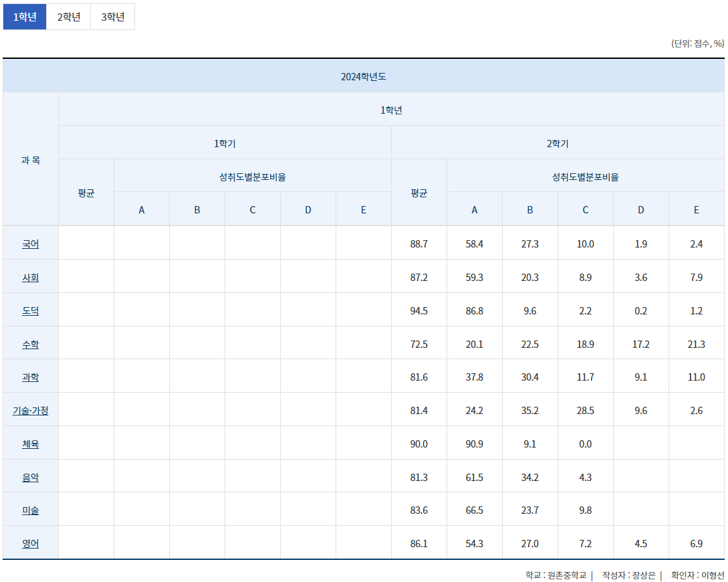Click 수학 average value 72.5
The width and height of the screenshot is (728, 582).
pyautogui.click(x=418, y=345)
